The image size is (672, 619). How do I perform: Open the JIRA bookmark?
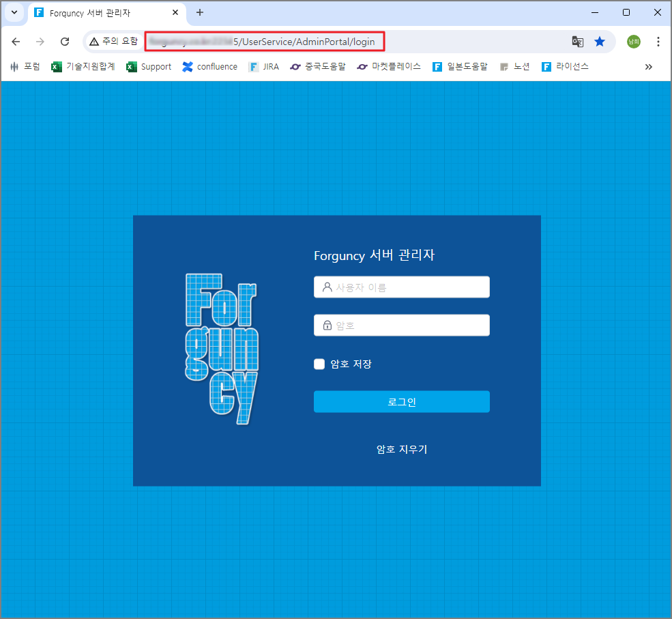point(264,66)
